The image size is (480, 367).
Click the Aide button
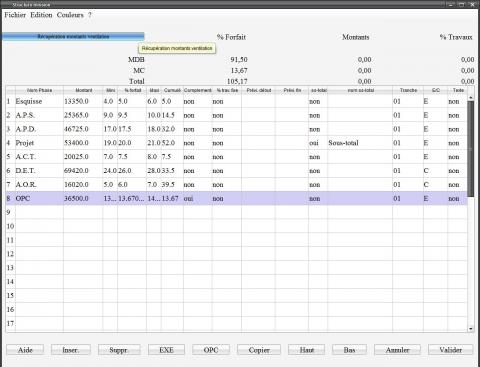(x=25, y=350)
